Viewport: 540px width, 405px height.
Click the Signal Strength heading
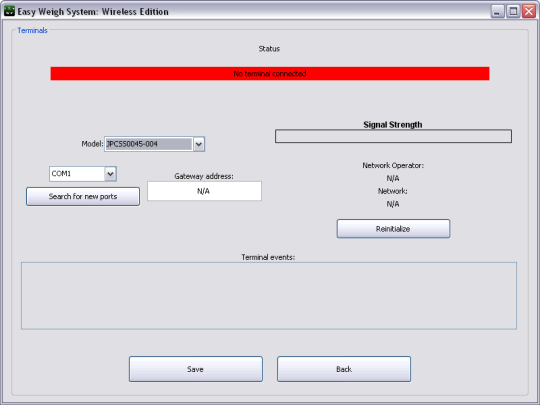(393, 125)
